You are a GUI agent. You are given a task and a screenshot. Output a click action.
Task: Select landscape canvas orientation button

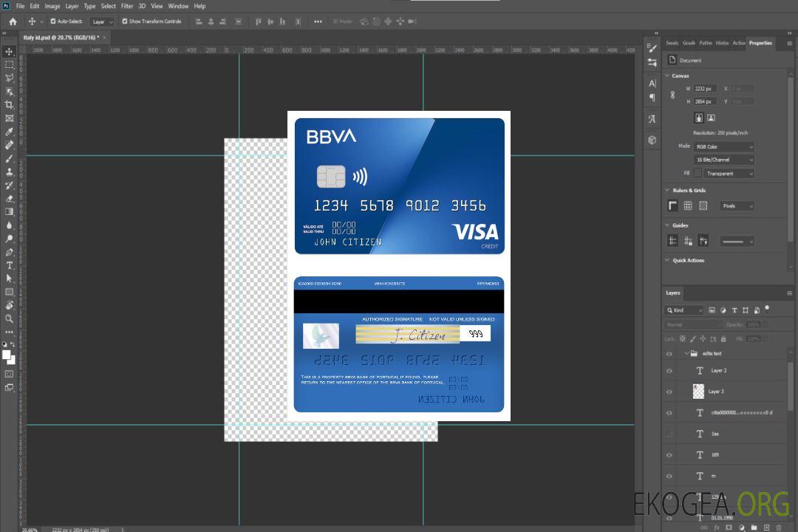tap(711, 117)
